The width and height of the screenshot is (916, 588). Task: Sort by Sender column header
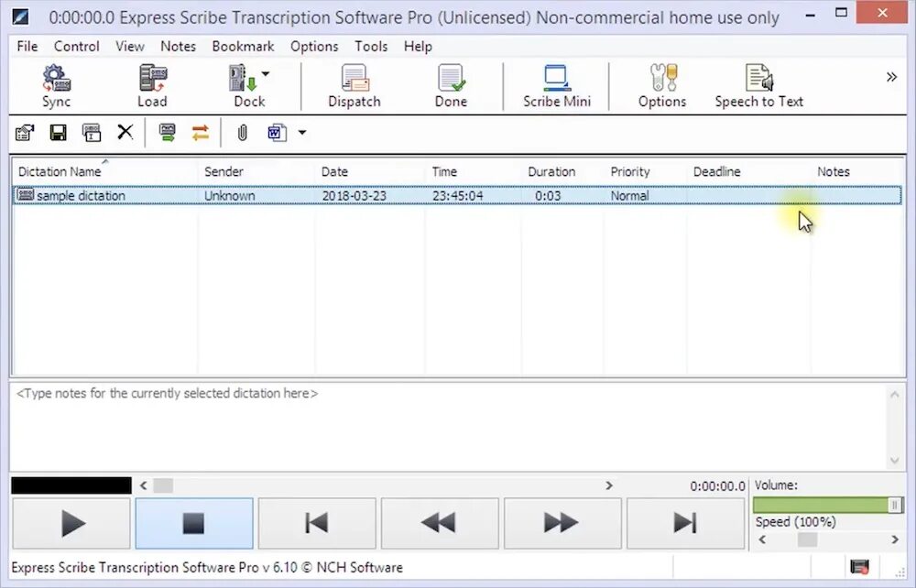[256, 171]
